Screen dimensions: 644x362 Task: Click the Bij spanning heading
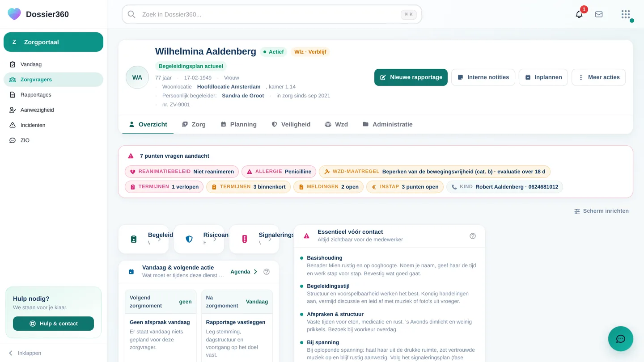coord(323,342)
